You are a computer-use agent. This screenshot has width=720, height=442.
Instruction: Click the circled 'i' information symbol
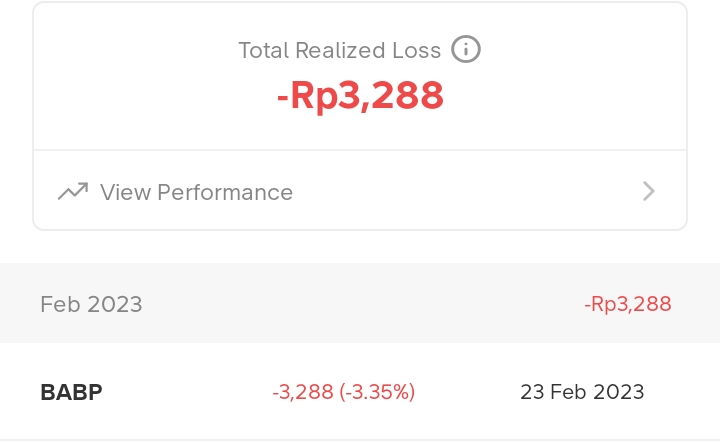(x=466, y=49)
